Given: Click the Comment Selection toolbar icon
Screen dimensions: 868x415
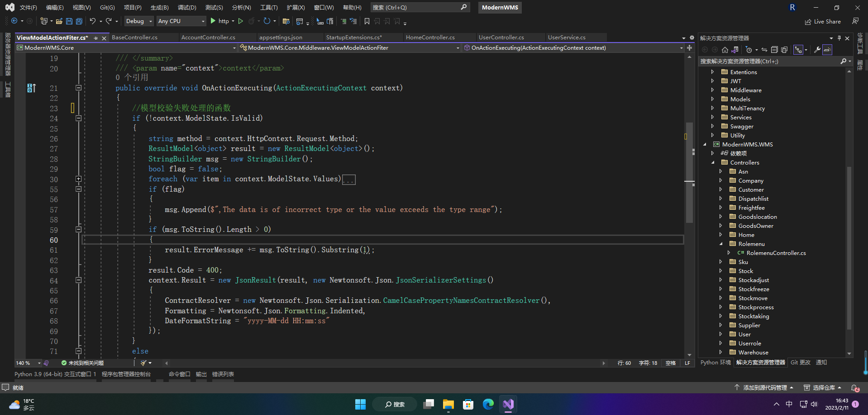Looking at the screenshot, I should [343, 21].
